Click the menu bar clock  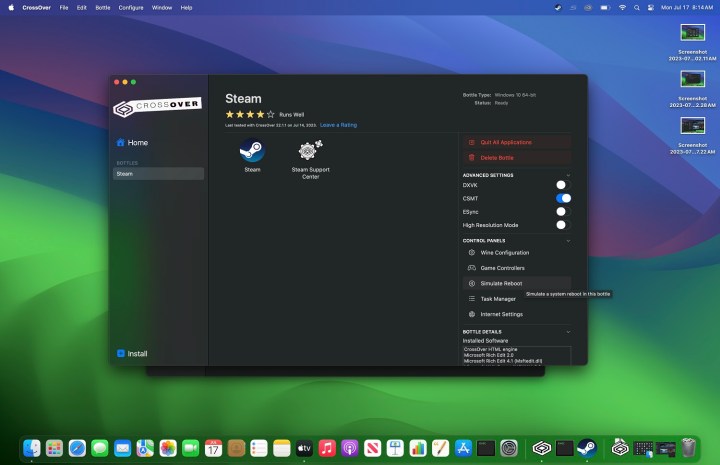tap(687, 8)
